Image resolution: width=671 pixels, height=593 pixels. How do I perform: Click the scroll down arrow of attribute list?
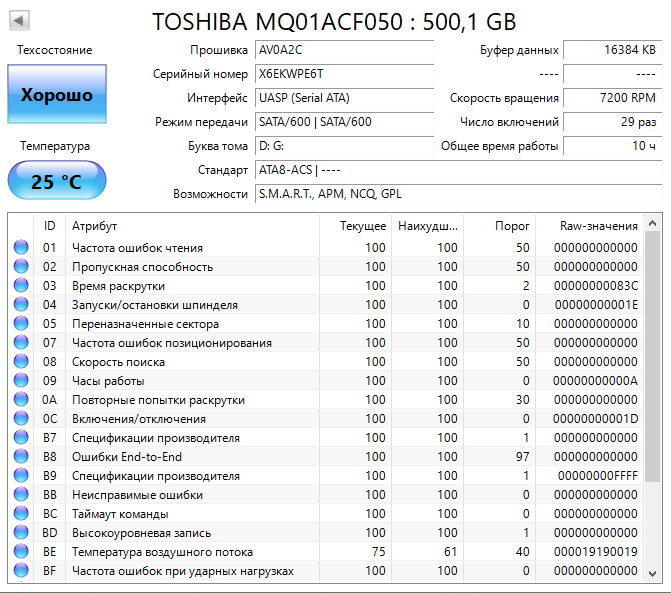coord(653,574)
